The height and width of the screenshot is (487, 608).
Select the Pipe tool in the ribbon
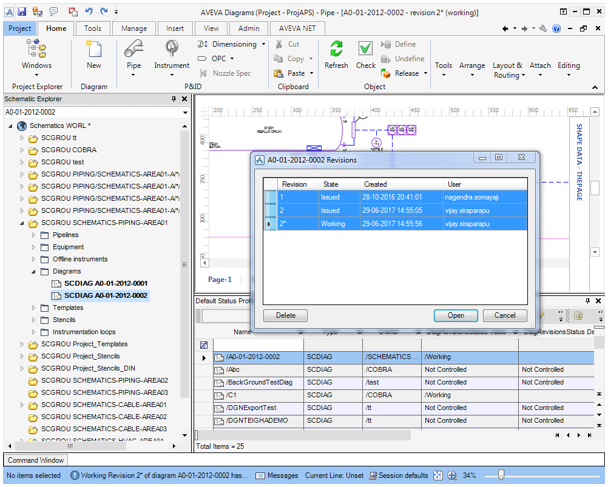click(133, 56)
